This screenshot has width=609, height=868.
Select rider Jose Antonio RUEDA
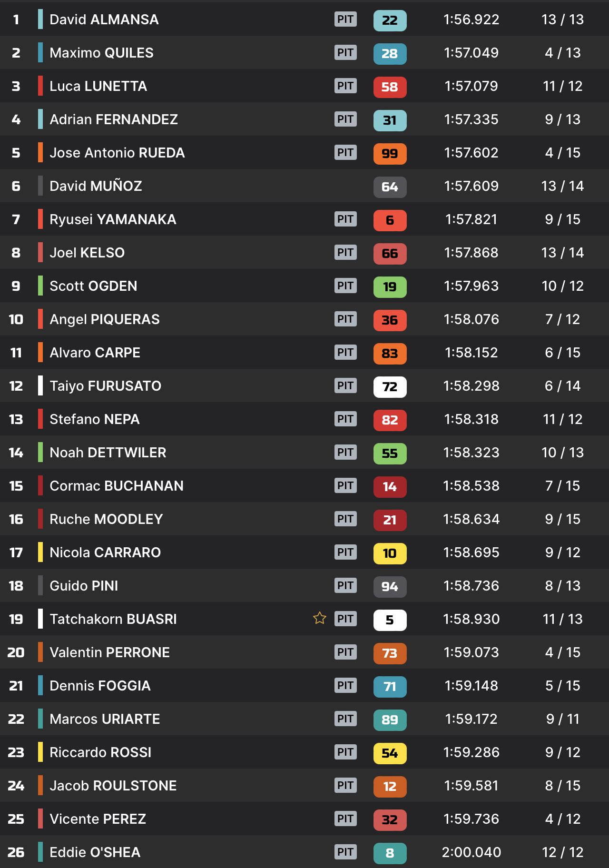tap(117, 153)
